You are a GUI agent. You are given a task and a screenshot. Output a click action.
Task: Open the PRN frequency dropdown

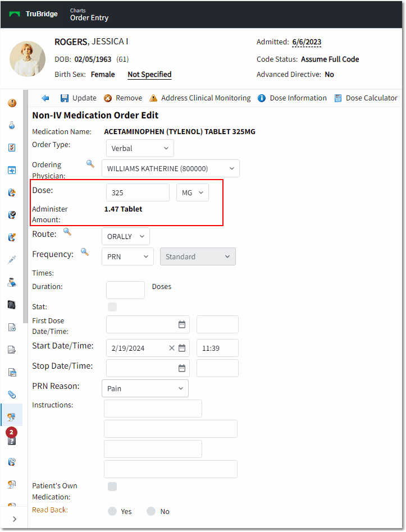[127, 256]
